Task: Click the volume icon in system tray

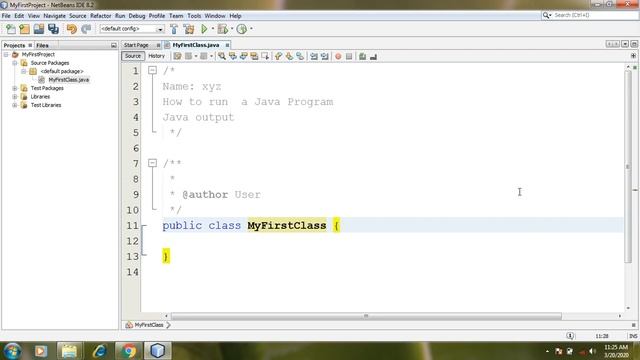Action: coord(592,351)
